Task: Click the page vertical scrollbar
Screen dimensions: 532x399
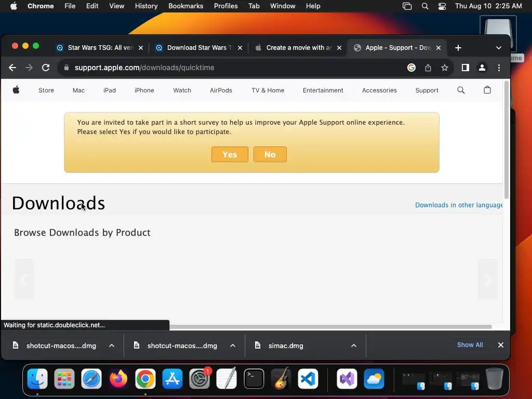Action: [x=506, y=140]
